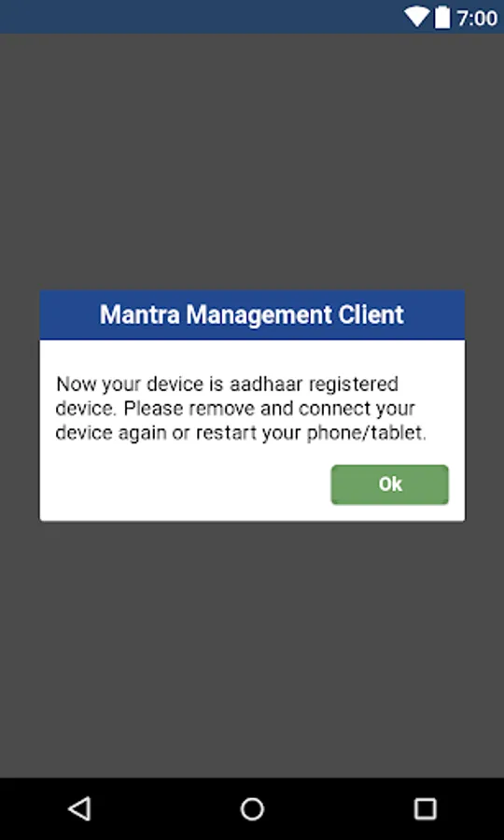Click the blue dialog header bar
Image resolution: width=504 pixels, height=840 pixels.
(252, 315)
